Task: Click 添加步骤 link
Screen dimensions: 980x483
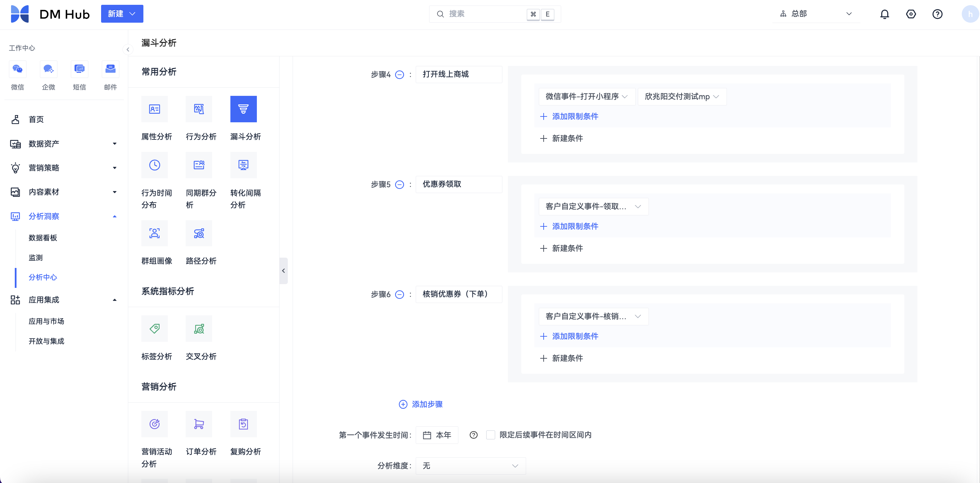Action: tap(421, 404)
